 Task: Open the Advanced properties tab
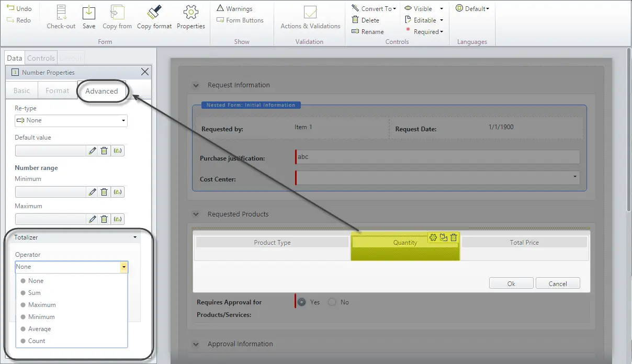pos(101,91)
